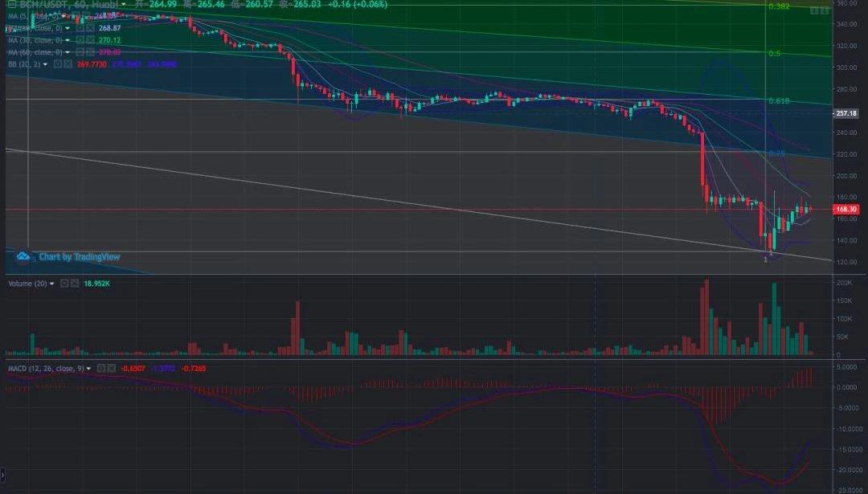Click the 168.30 current price label
The image size is (868, 494).
coord(847,209)
